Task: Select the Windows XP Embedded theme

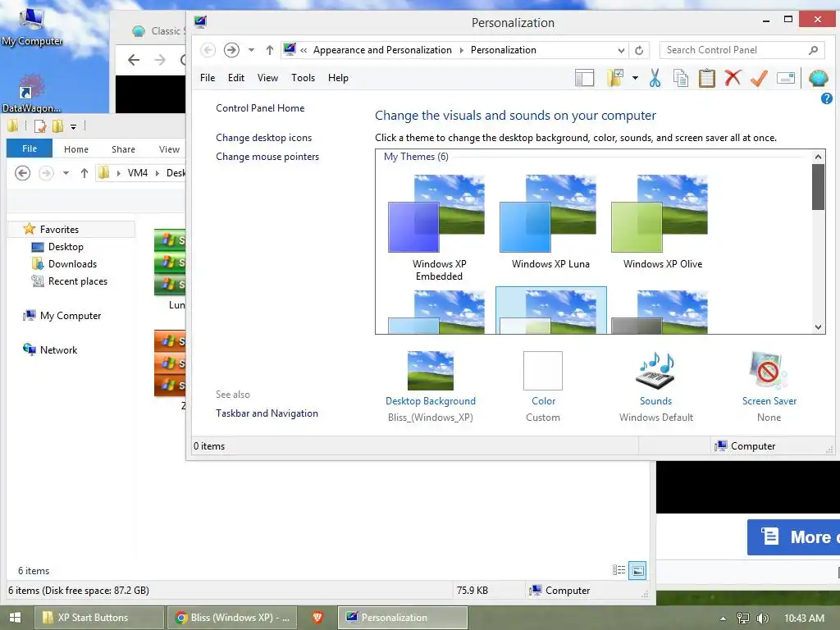Action: [x=439, y=228]
